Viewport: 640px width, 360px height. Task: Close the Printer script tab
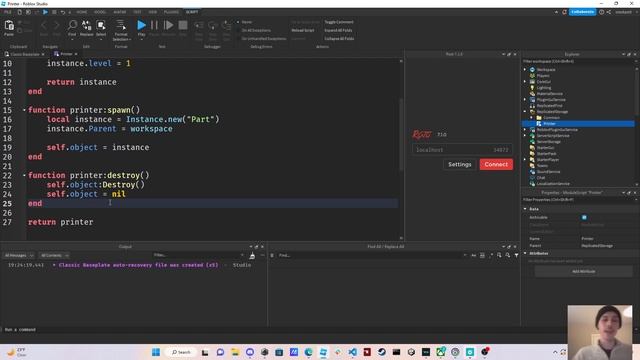point(76,54)
